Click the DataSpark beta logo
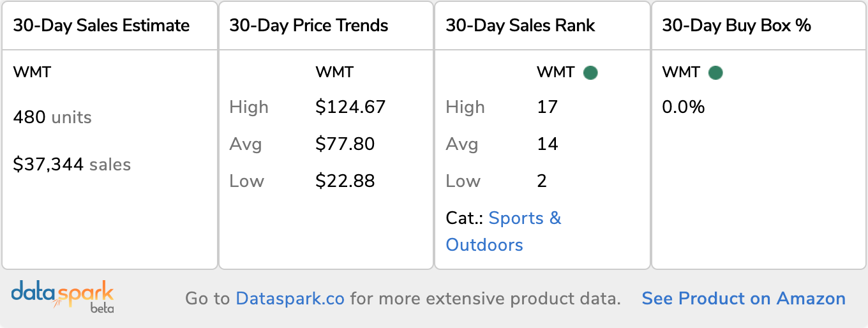Screen dimensions: 868x328 click(x=63, y=297)
